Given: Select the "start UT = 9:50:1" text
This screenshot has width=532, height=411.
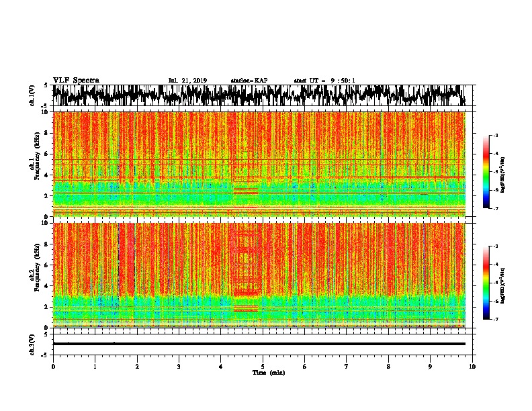Looking at the screenshot, I should coord(324,81).
